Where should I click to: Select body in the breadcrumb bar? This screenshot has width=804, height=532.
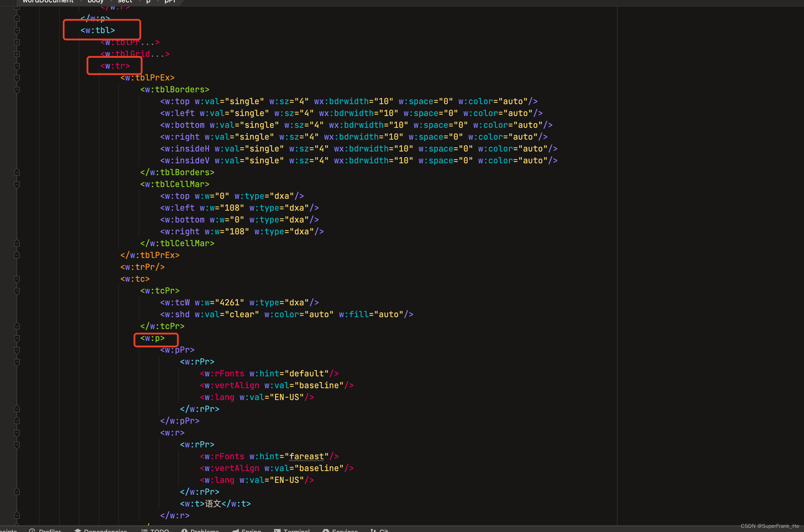[95, 1]
